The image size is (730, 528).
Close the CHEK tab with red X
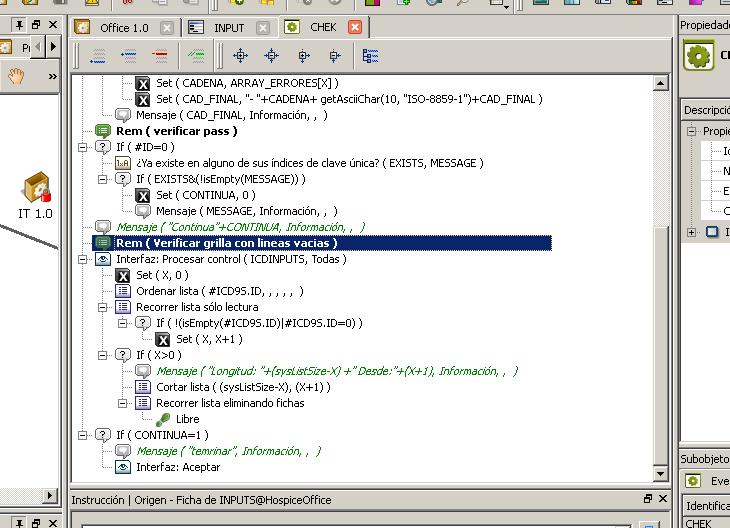tap(355, 27)
